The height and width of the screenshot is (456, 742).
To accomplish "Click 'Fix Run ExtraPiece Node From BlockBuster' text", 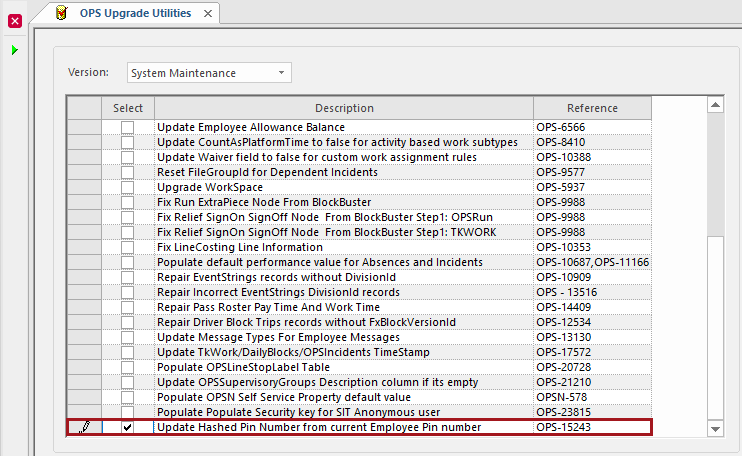I will [x=264, y=202].
